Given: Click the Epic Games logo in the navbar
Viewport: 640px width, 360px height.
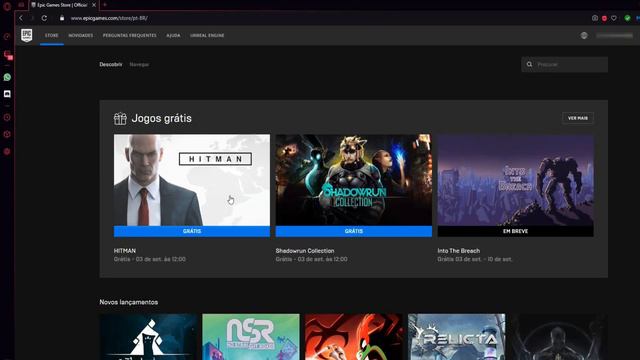Looking at the screenshot, I should click(27, 35).
